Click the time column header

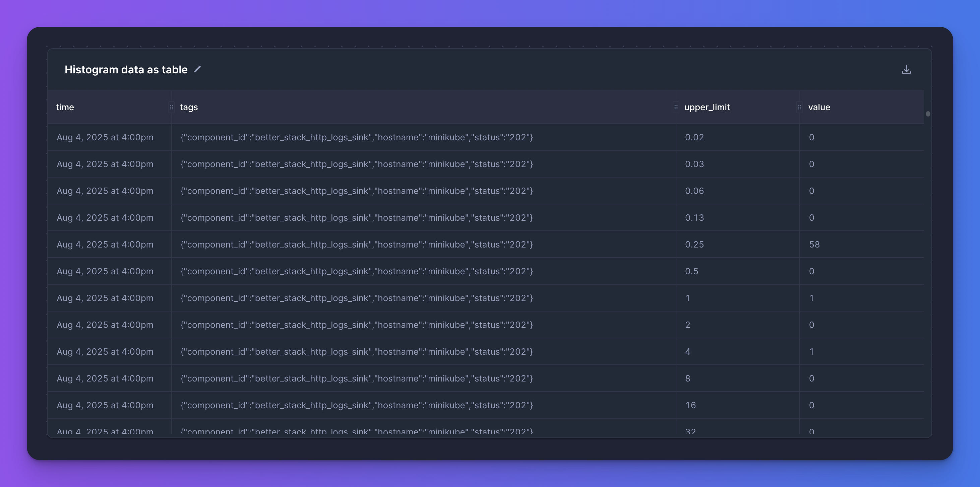pos(65,107)
